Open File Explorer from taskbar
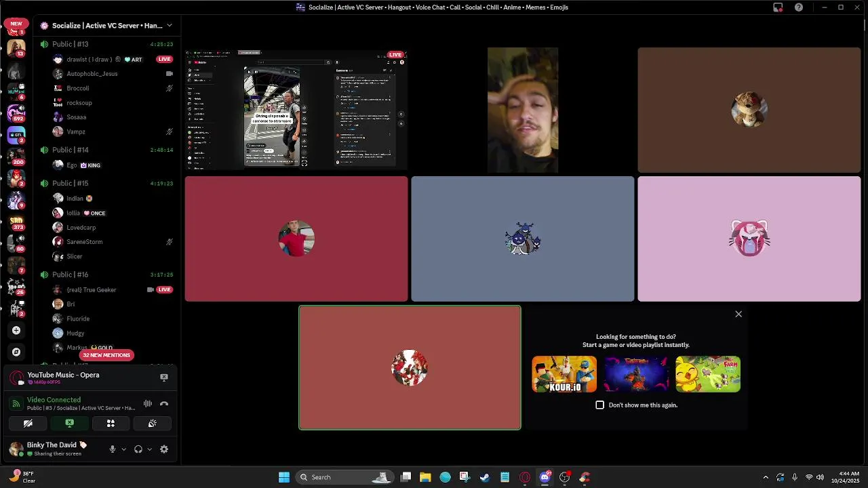This screenshot has width=868, height=488. [425, 477]
